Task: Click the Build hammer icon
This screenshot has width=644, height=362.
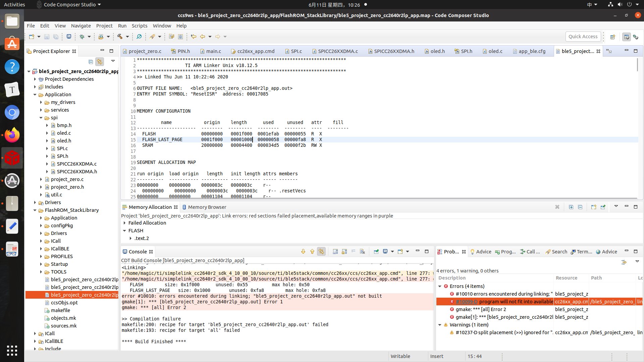Action: (x=120, y=37)
